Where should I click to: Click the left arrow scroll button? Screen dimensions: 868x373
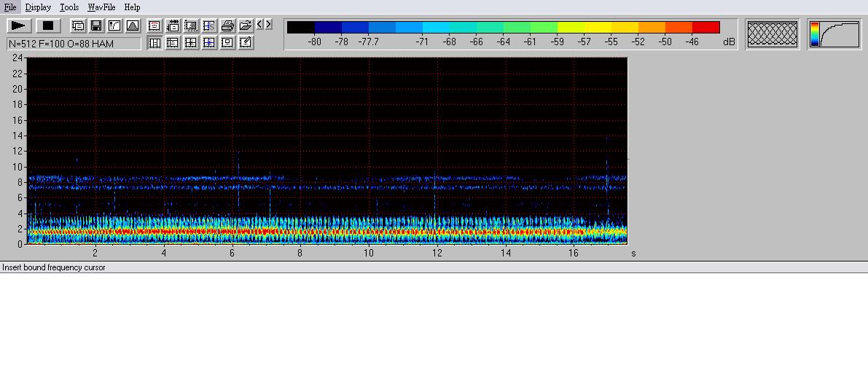pyautogui.click(x=259, y=25)
